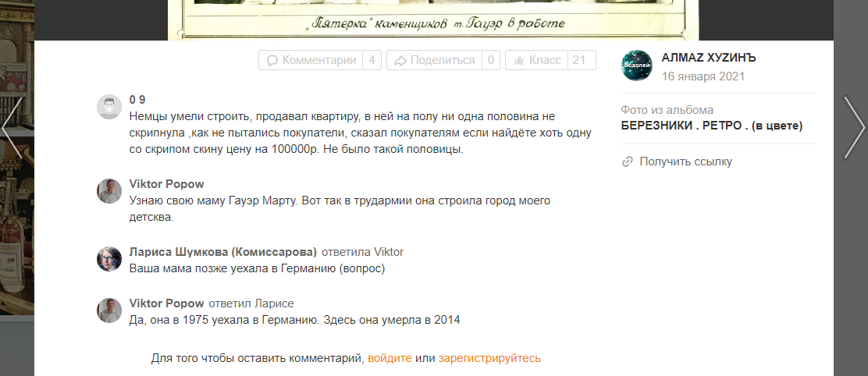
Task: Click the Поделиться share arrow button
Action: pos(435,60)
